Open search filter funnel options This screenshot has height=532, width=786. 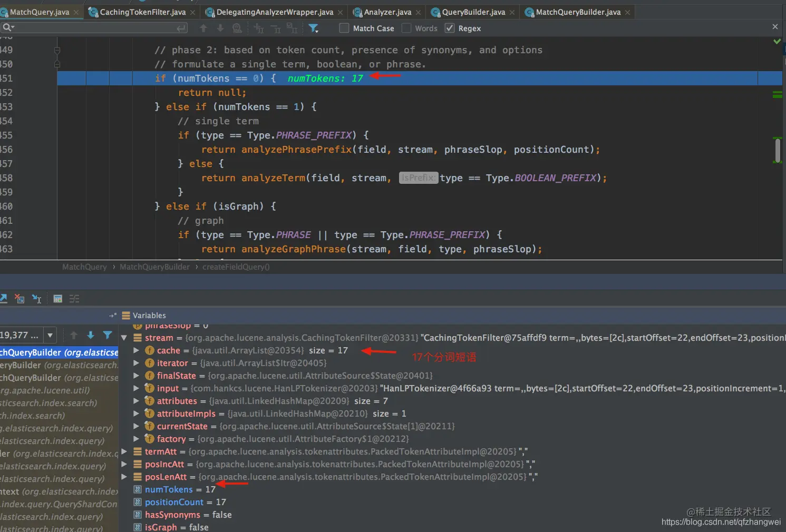(314, 28)
